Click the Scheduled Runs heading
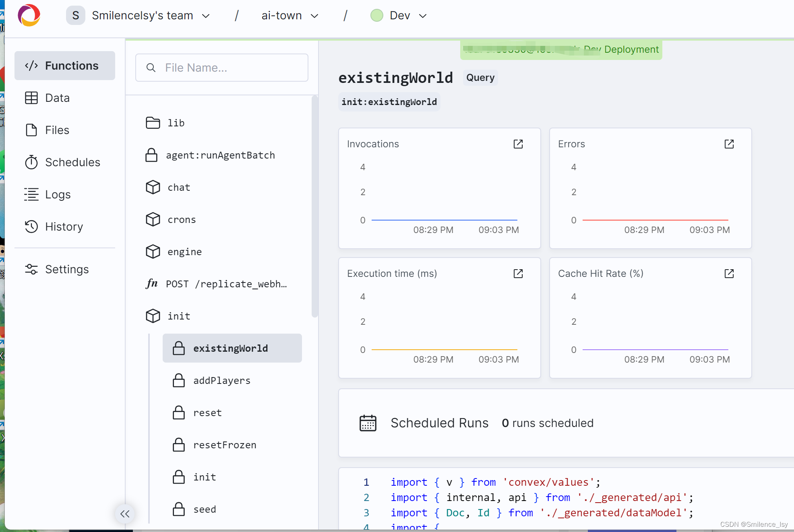This screenshot has height=532, width=794. (x=440, y=423)
